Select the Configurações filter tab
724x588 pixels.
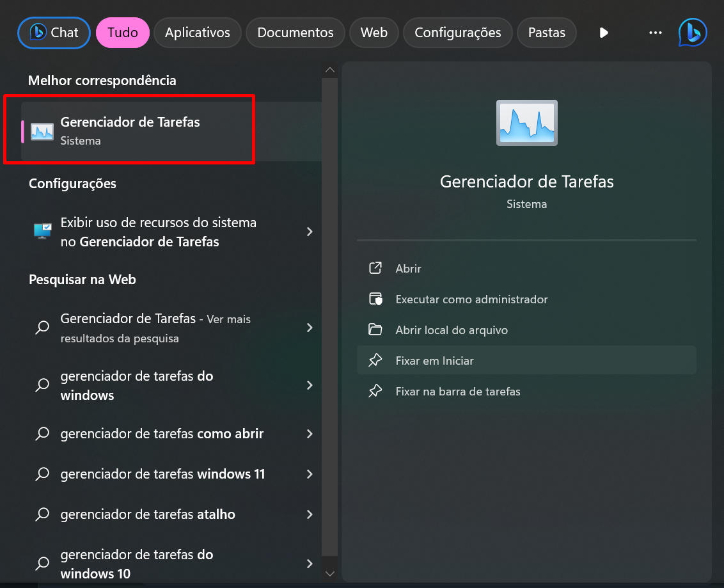[457, 33]
